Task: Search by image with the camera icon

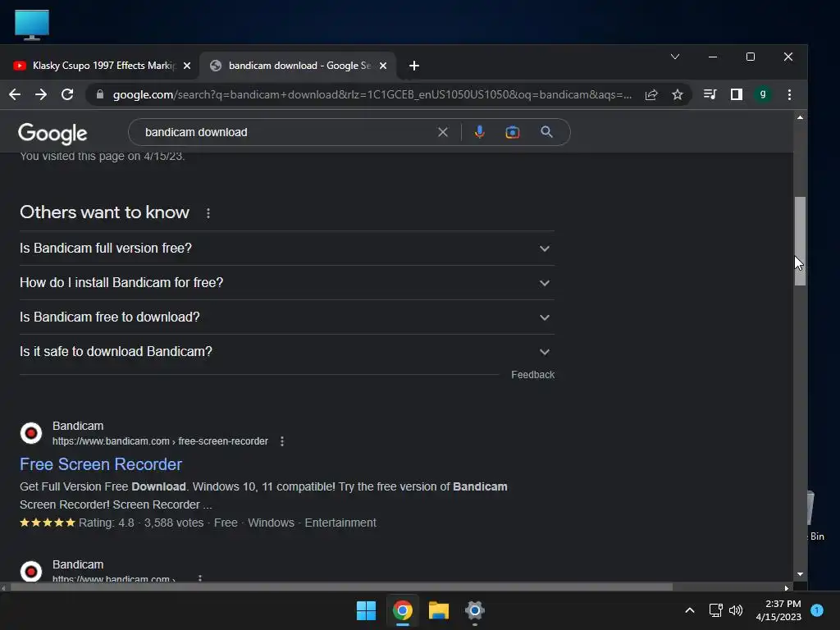Action: (512, 132)
